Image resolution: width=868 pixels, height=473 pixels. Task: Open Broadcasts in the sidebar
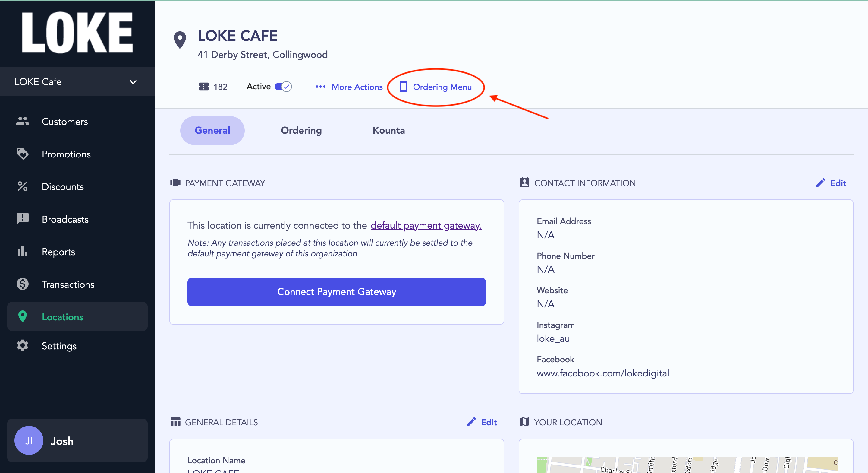click(x=77, y=219)
